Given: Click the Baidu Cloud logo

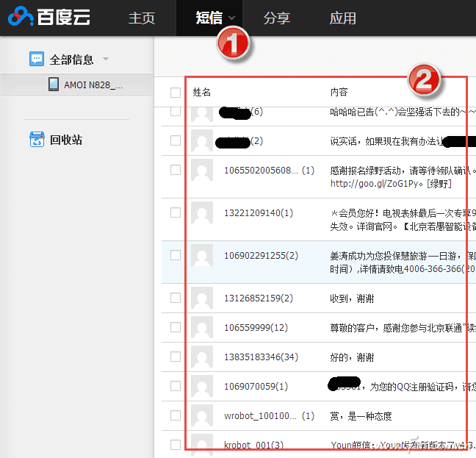Looking at the screenshot, I should (49, 16).
